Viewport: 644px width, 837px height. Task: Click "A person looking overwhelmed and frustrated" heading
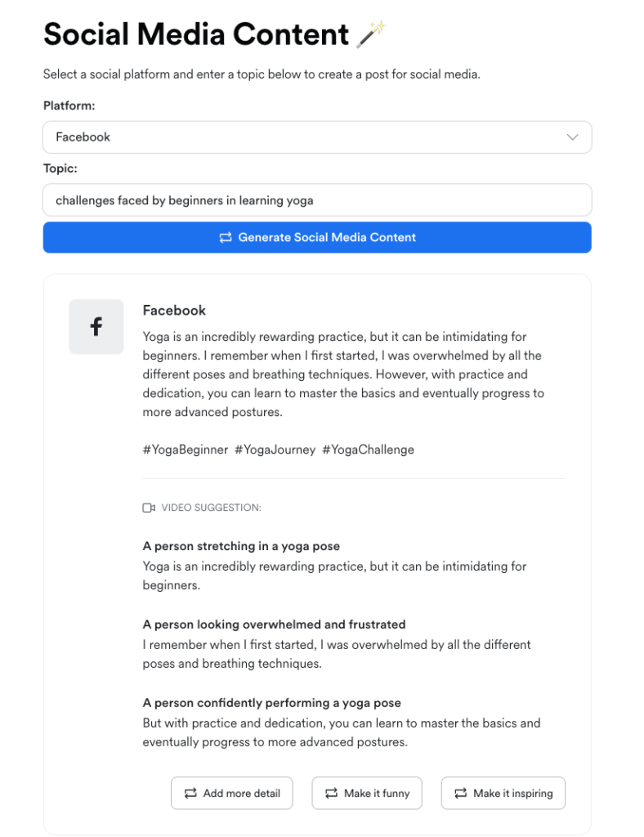[274, 624]
